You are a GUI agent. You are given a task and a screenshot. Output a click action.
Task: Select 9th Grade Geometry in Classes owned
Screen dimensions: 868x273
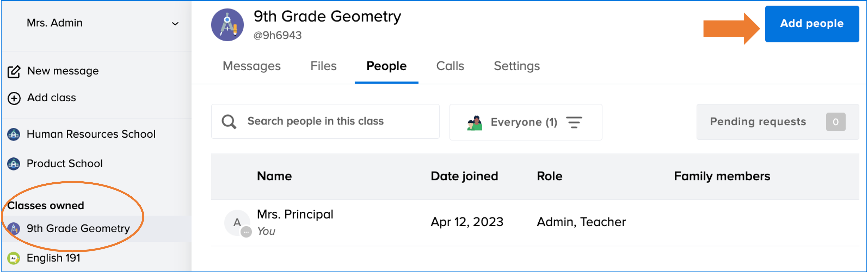point(78,229)
